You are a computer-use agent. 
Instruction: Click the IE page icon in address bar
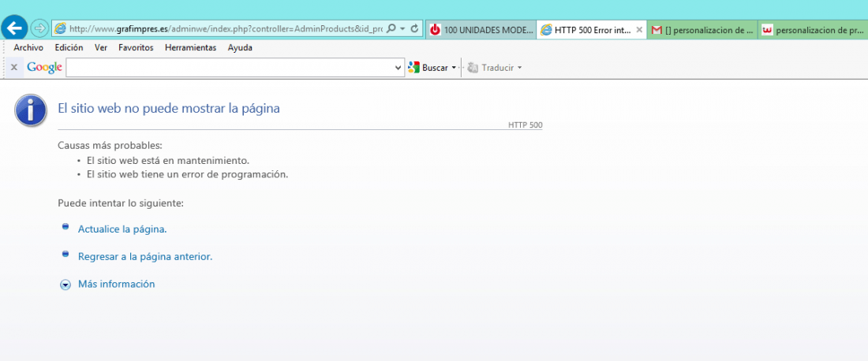pos(60,28)
